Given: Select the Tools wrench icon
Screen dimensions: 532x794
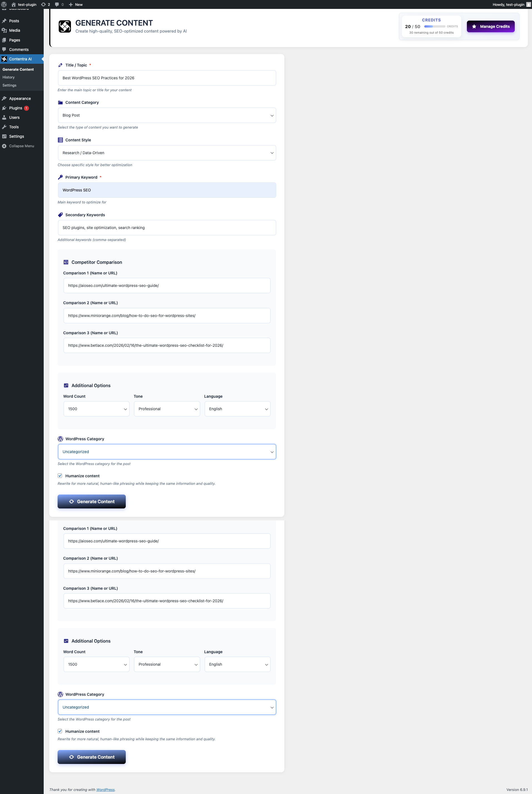Looking at the screenshot, I should (4, 127).
